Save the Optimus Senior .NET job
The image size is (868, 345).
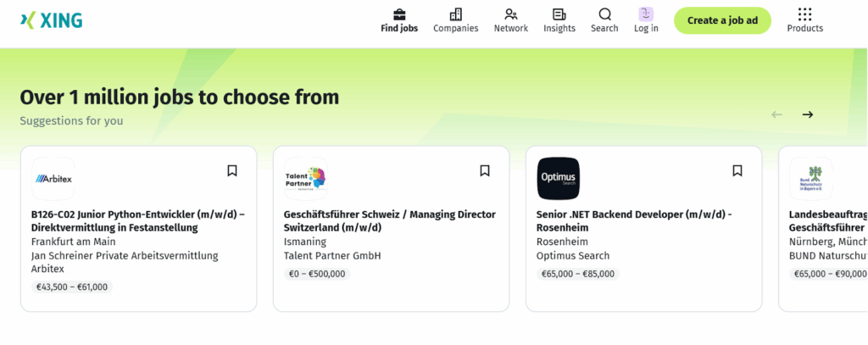737,170
